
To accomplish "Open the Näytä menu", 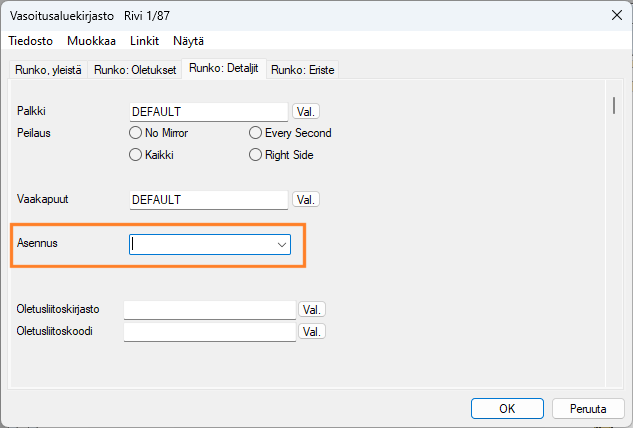I will (188, 41).
